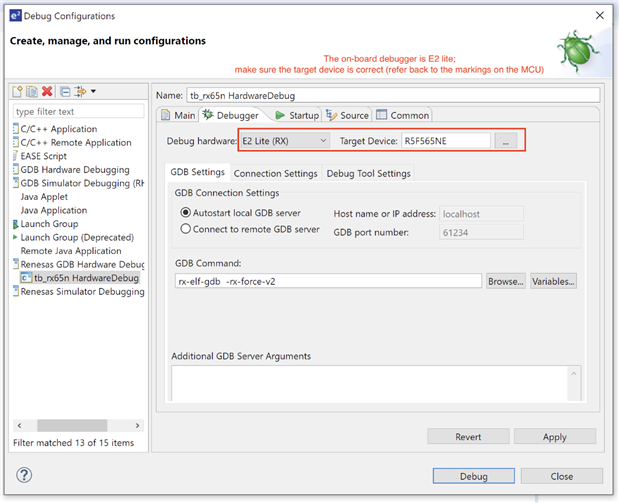Select the tb_rx65n HardwareDebug configuration
Screen dimensions: 619x503
click(84, 277)
